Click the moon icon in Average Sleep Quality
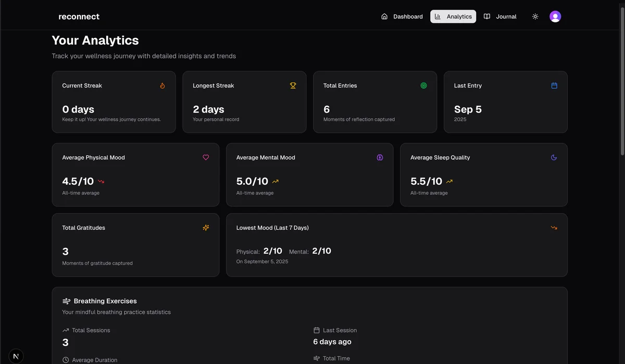The width and height of the screenshot is (625, 364). pos(554,158)
